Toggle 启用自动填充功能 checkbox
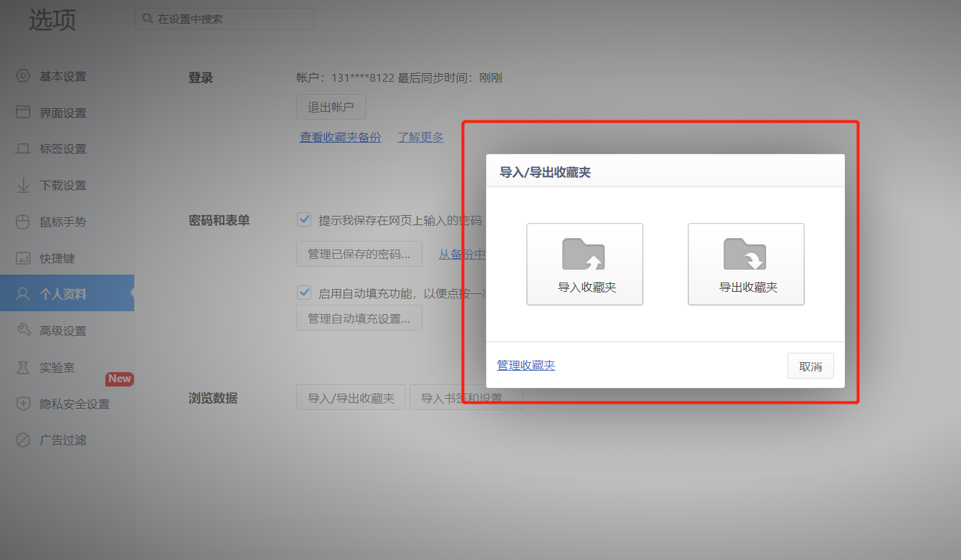 tap(304, 293)
